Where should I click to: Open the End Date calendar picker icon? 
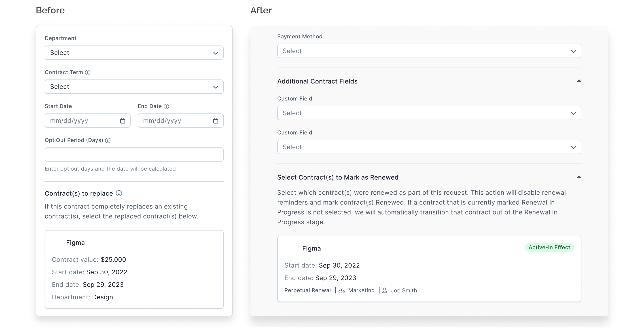(x=216, y=121)
